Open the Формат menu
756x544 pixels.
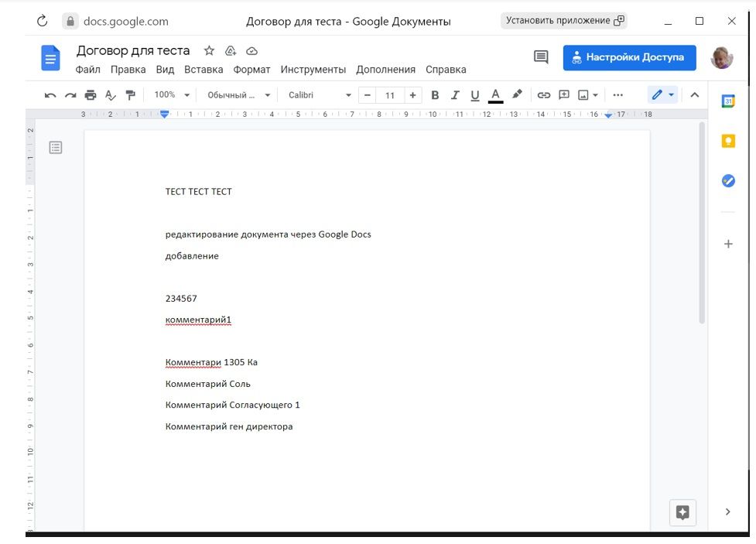pyautogui.click(x=251, y=70)
